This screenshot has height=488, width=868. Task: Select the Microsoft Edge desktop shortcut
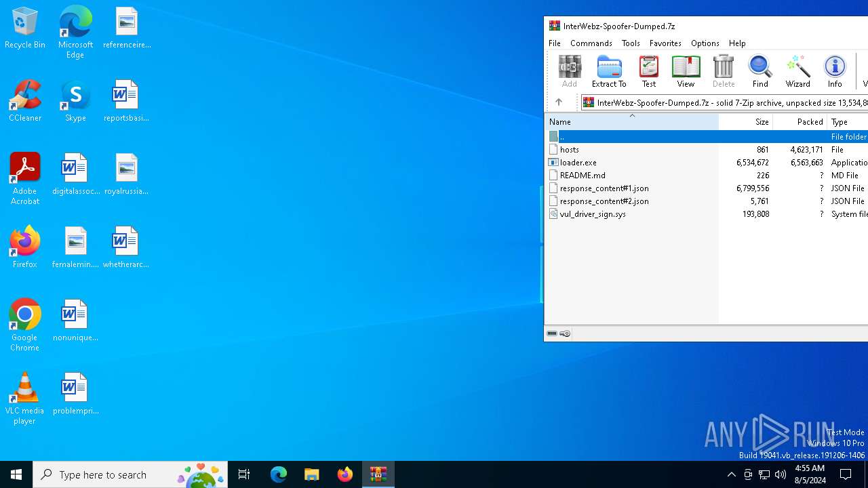tap(75, 33)
